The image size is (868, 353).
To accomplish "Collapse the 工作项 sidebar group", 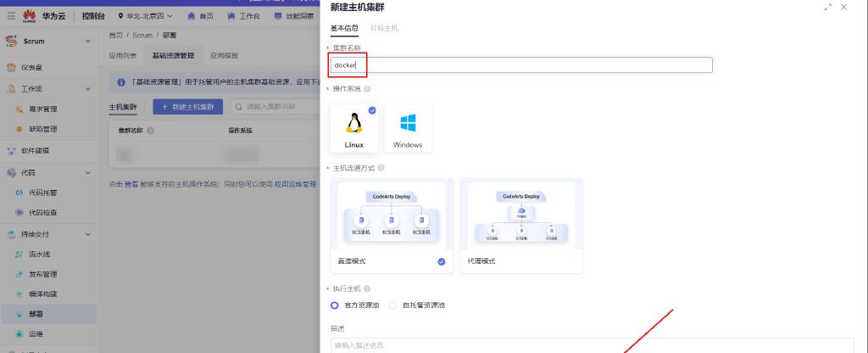I will 87,88.
